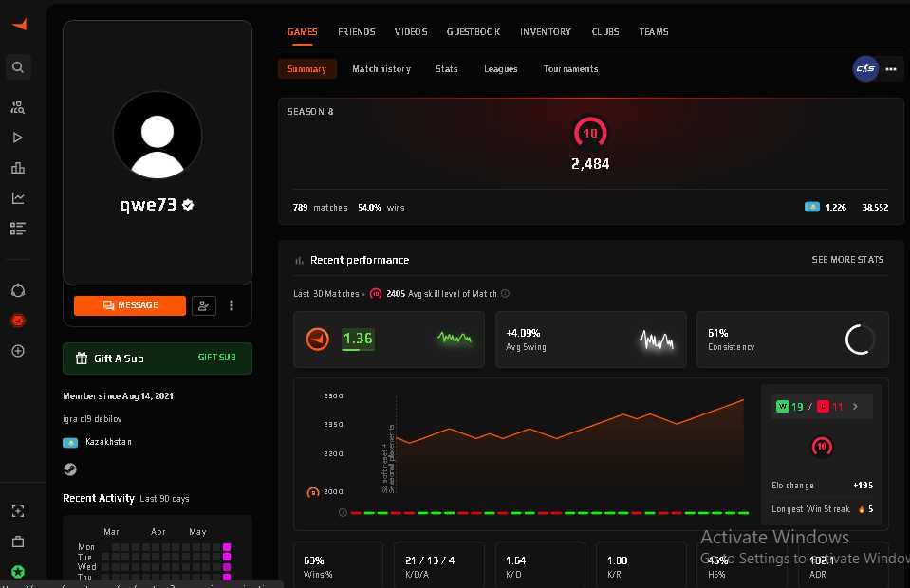
Task: Open the rankings bar chart sidebar icon
Action: click(x=18, y=168)
